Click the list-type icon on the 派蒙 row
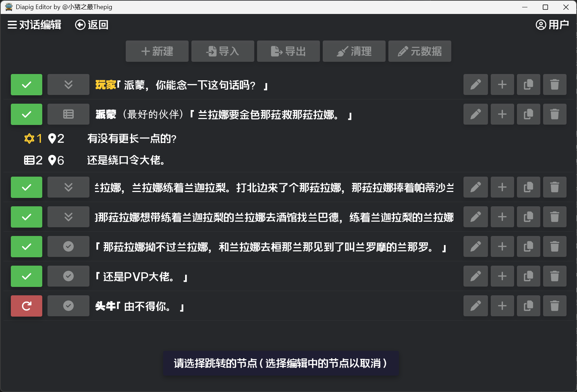577x392 pixels. [x=68, y=114]
